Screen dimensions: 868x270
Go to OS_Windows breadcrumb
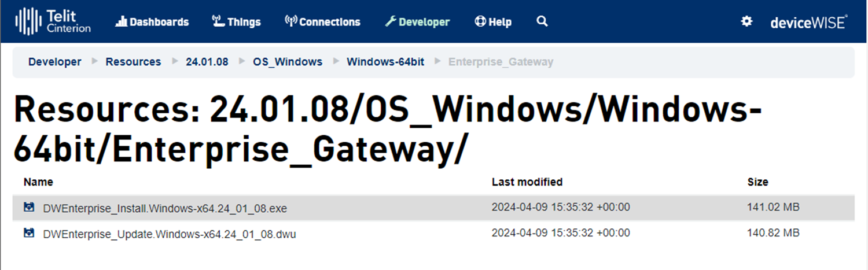point(288,62)
